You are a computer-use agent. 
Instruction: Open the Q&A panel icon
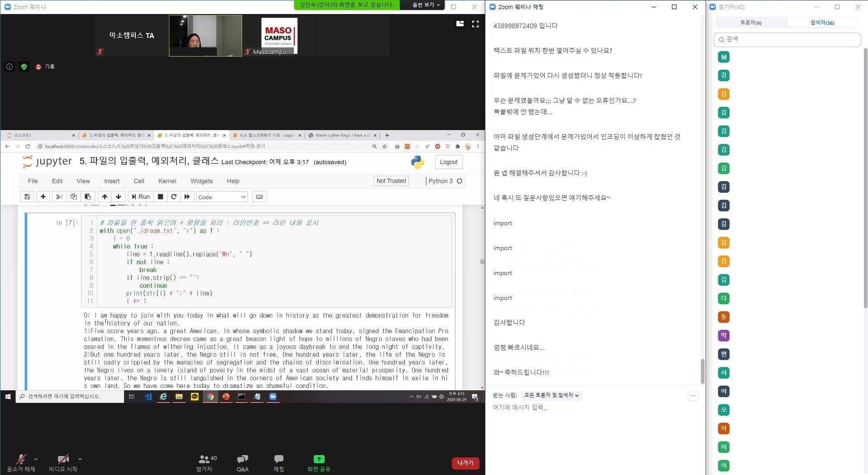(242, 460)
